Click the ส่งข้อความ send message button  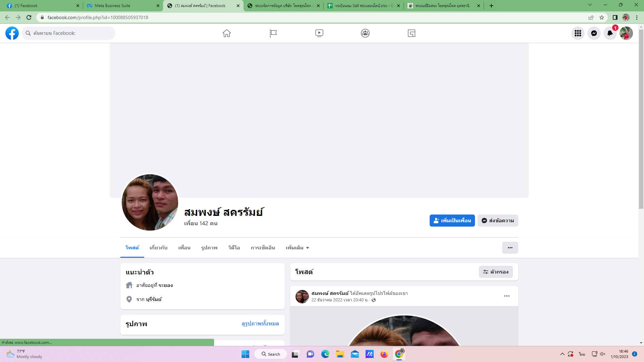498,221
